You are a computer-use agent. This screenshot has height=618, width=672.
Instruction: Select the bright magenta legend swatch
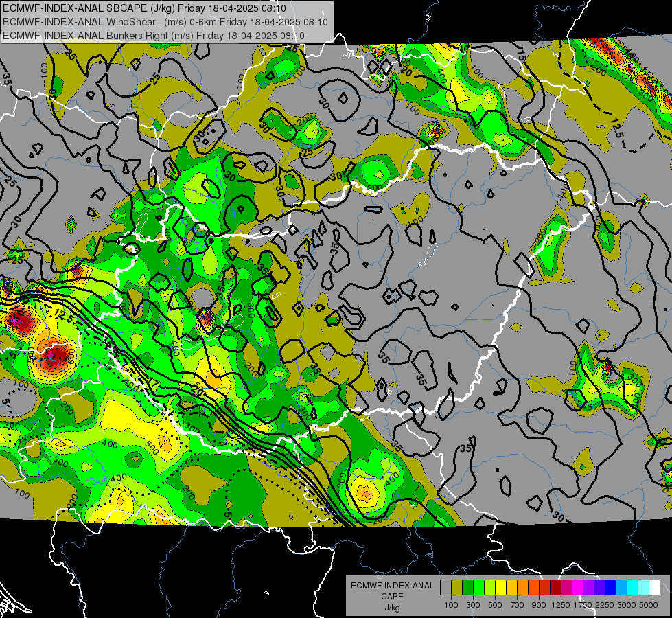[x=578, y=587]
